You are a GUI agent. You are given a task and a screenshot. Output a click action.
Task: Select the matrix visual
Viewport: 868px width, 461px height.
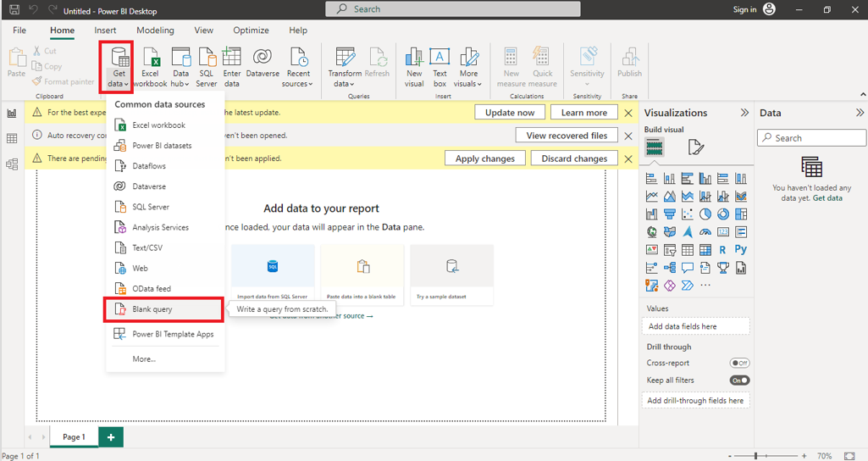point(705,250)
